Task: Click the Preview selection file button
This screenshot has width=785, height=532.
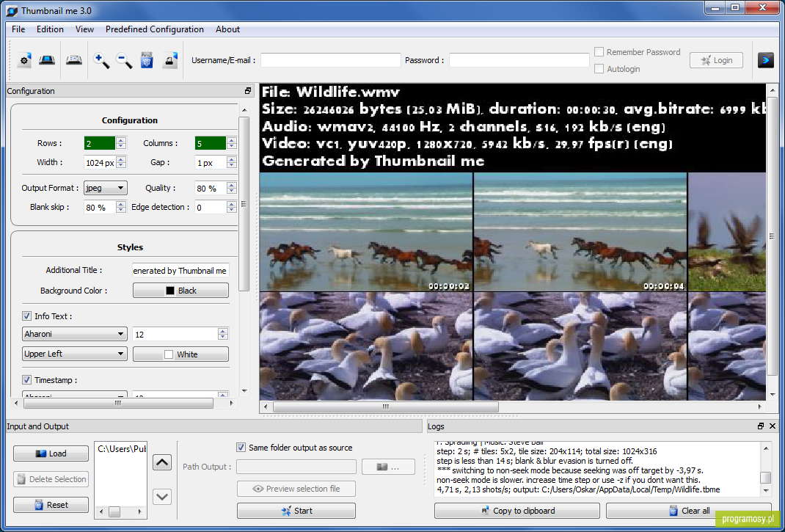Action: [296, 489]
